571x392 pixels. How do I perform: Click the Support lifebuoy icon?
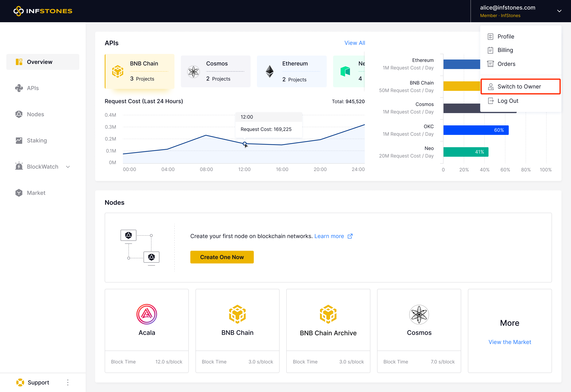click(20, 382)
